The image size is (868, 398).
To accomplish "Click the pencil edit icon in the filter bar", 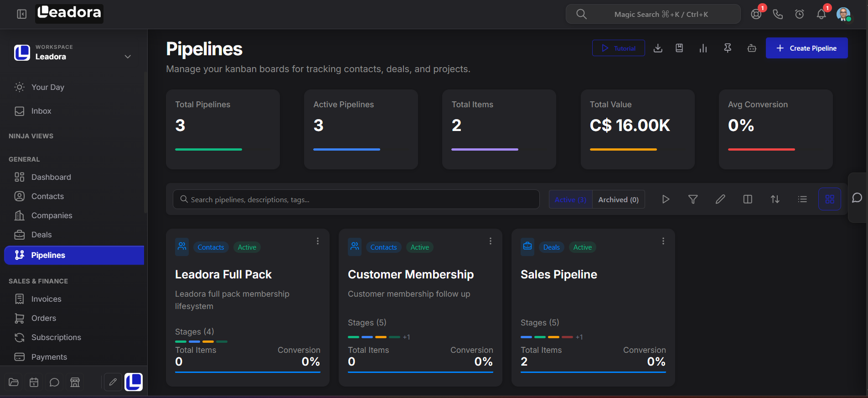I will click(x=720, y=199).
